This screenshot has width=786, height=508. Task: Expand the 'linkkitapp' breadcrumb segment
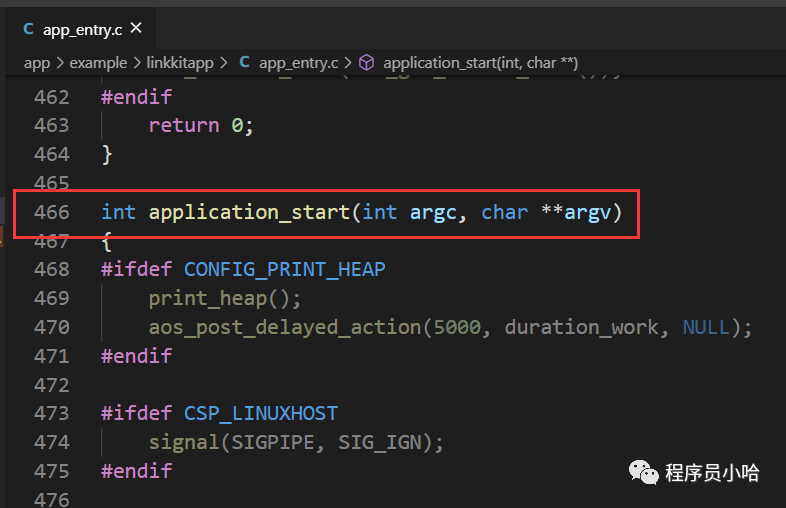(x=180, y=62)
